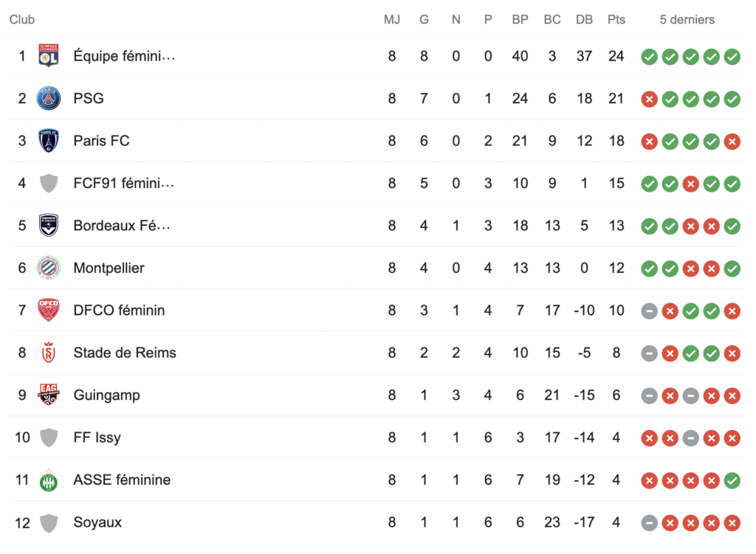Click the Montpellier club logo
The image size is (756, 554).
coord(49,268)
